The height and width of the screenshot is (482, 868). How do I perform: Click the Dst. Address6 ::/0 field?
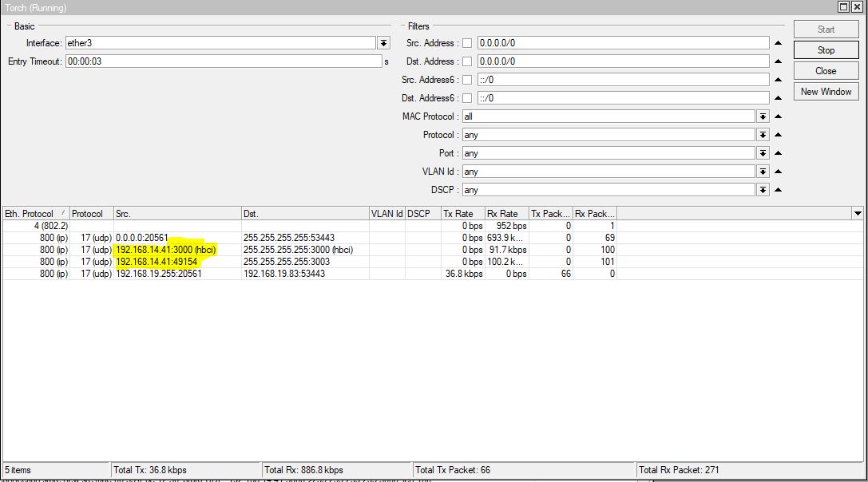click(623, 98)
